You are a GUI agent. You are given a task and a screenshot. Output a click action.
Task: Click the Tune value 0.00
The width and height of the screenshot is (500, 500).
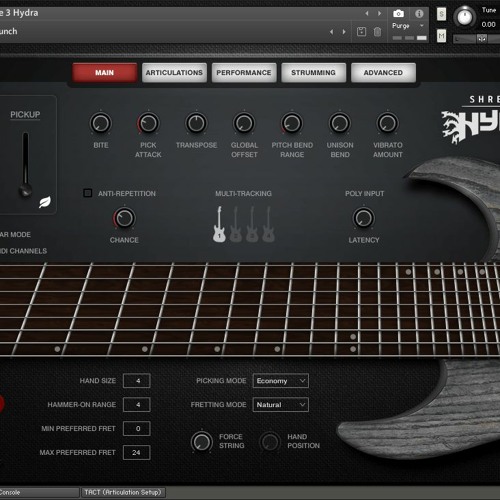(488, 24)
